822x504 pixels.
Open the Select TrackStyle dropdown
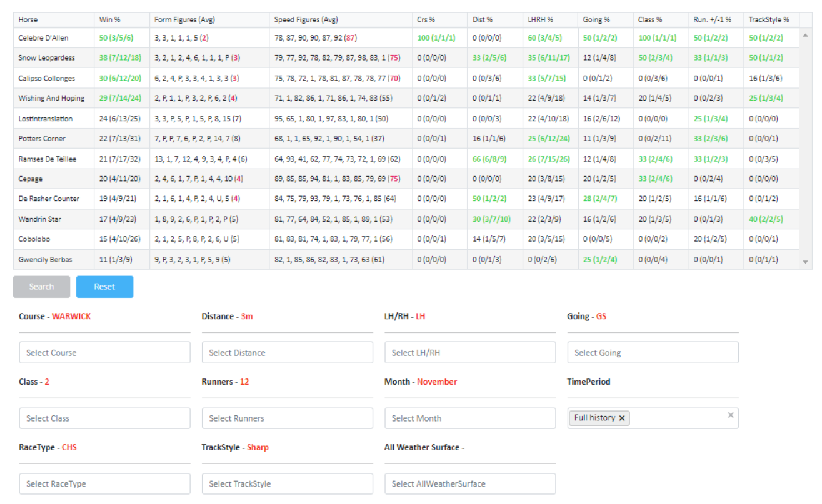point(288,483)
